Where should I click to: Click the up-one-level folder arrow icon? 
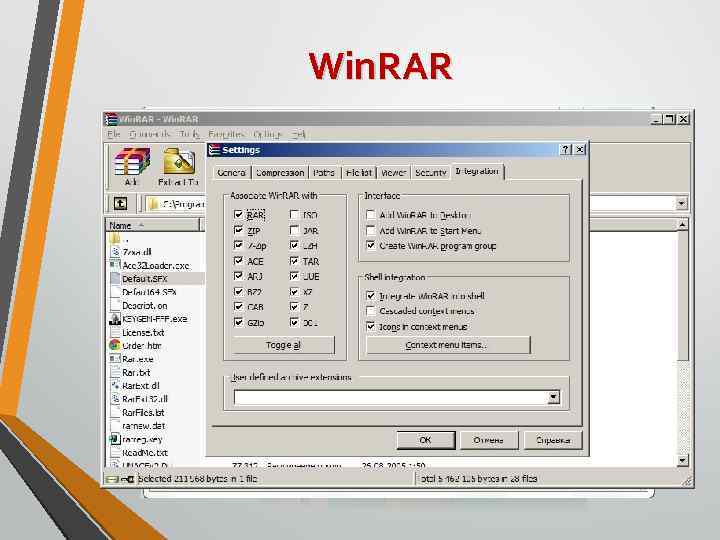tap(120, 203)
